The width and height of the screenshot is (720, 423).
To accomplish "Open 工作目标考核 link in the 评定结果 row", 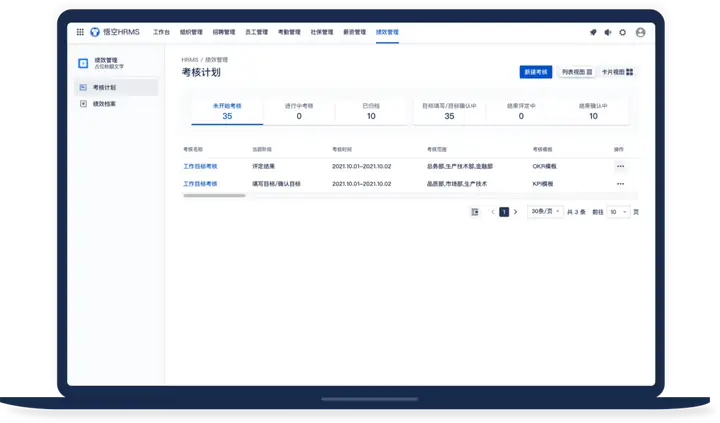I will (200, 166).
